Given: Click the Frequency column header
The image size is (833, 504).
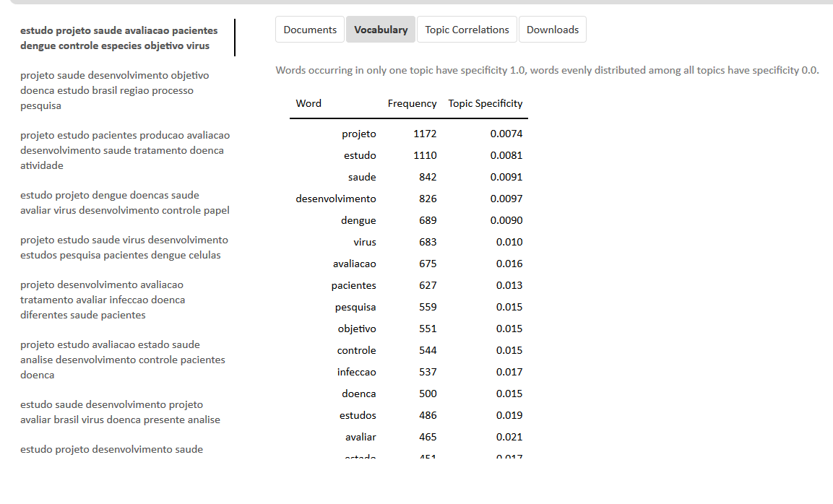Looking at the screenshot, I should tap(412, 103).
